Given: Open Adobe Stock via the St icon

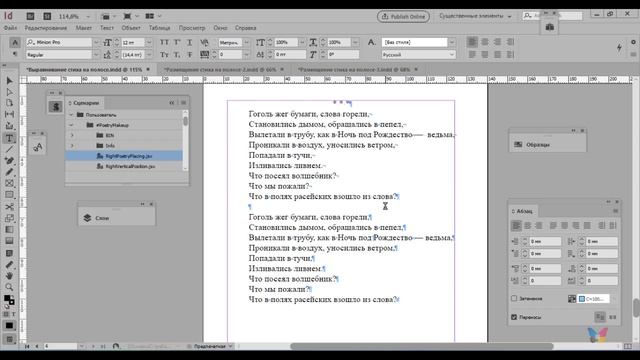Looking at the screenshot, I should click(x=47, y=16).
